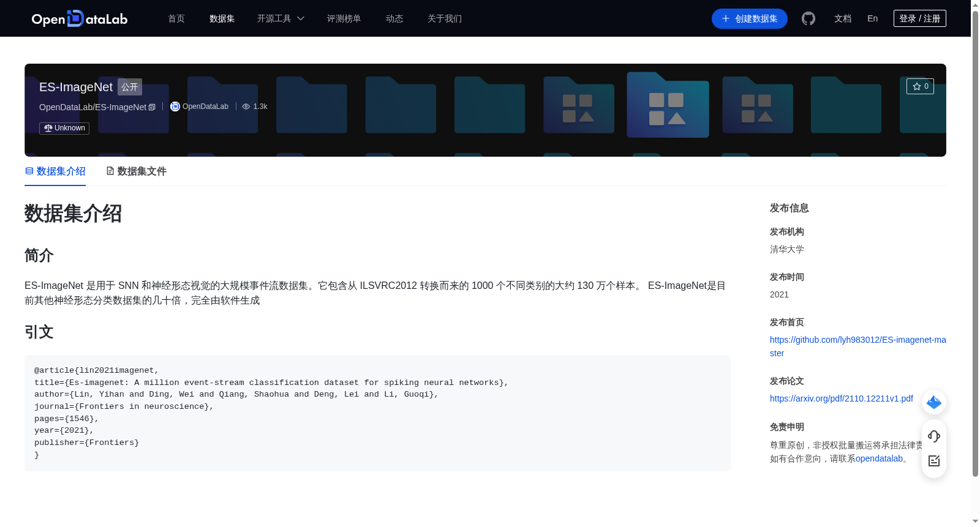Click the 1.3k view count text
This screenshot has height=527, width=980.
260,107
